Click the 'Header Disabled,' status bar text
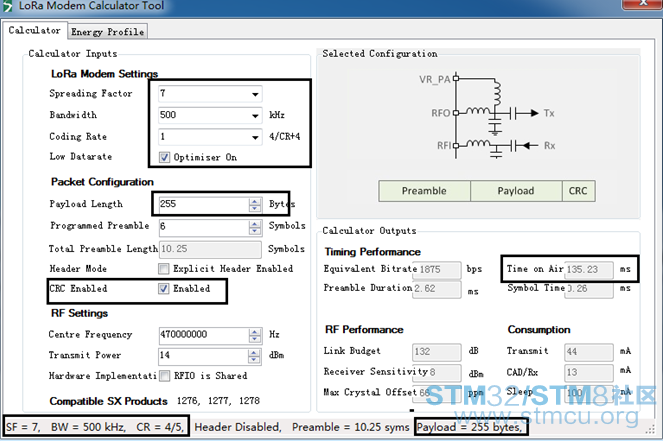The width and height of the screenshot is (663, 441). [238, 427]
